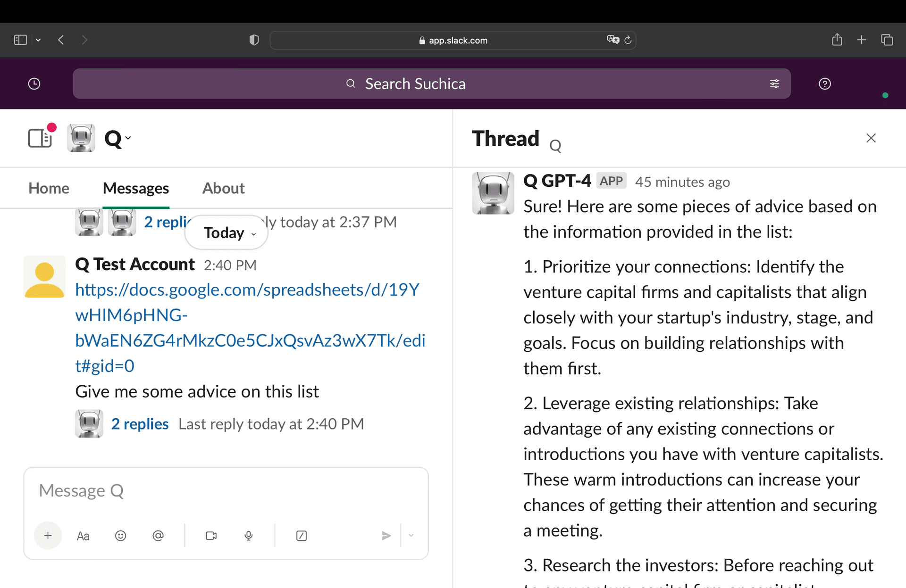Record a video clip from the composer
The height and width of the screenshot is (588, 906).
[x=211, y=536]
